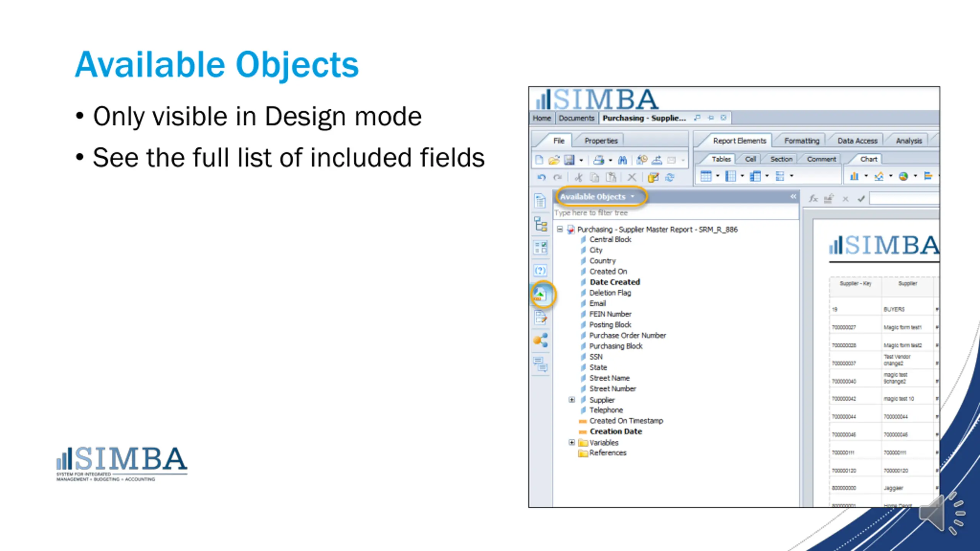Image resolution: width=980 pixels, height=551 pixels.
Task: Expand the Supplier object node
Action: pos(572,400)
